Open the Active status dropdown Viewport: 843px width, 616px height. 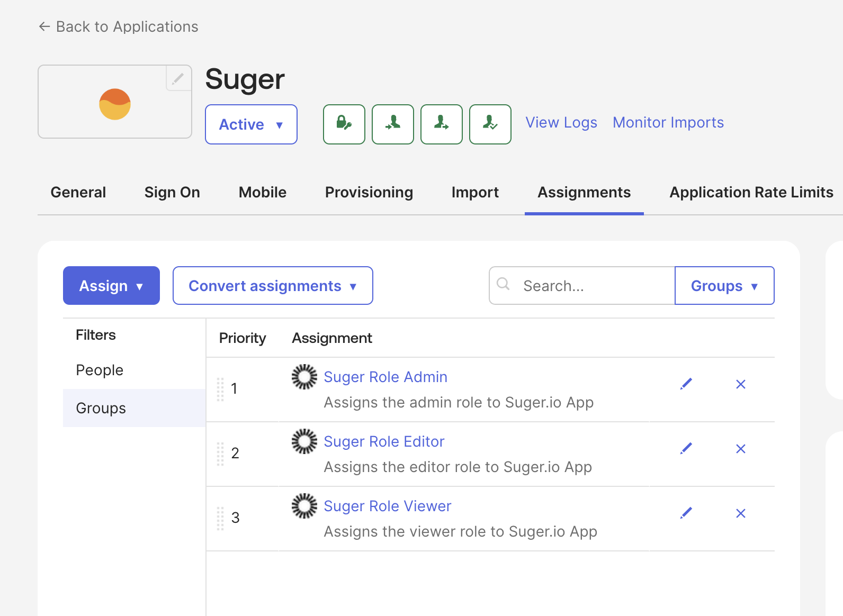(x=251, y=124)
